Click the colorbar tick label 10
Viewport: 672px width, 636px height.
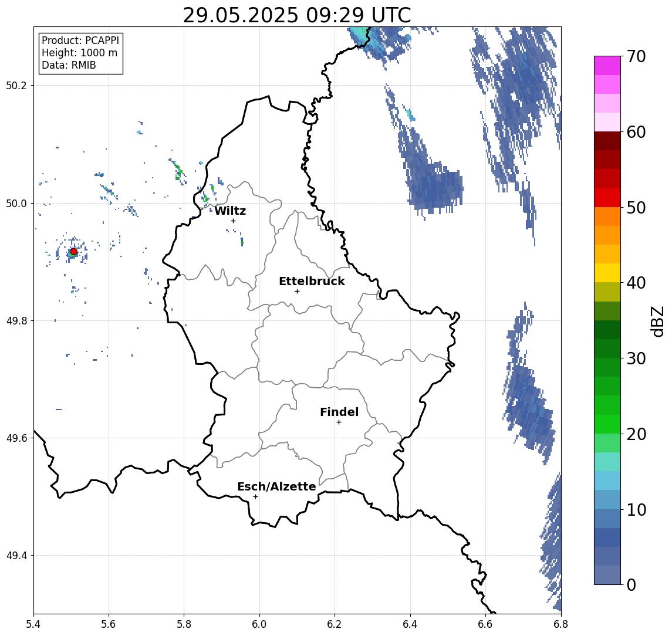point(636,510)
